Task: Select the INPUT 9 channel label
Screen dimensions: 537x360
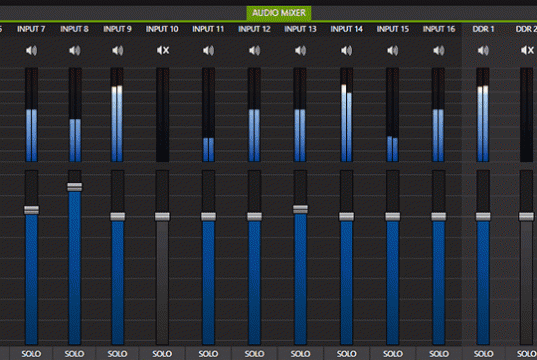Action: [x=117, y=29]
